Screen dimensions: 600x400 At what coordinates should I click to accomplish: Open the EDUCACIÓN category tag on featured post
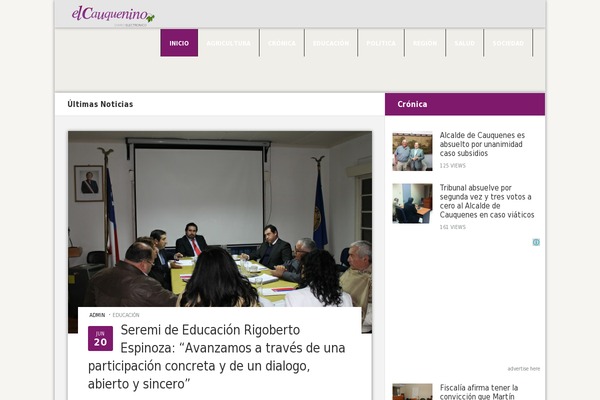(x=126, y=315)
